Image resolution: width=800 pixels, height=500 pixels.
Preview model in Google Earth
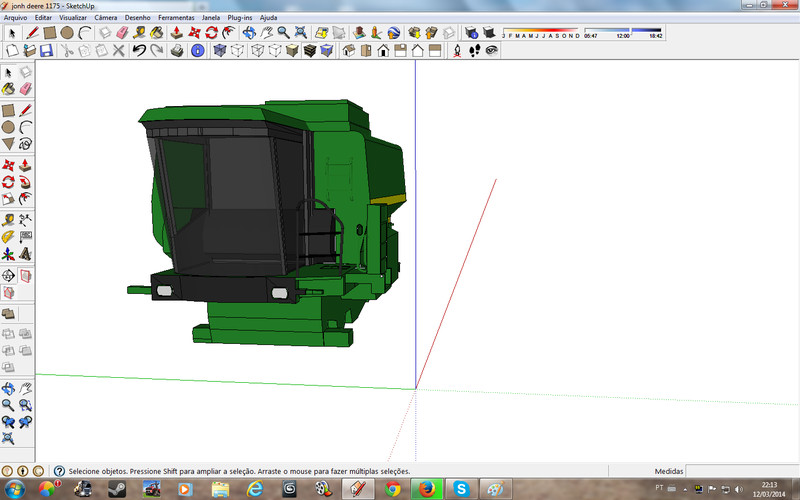pyautogui.click(x=393, y=33)
